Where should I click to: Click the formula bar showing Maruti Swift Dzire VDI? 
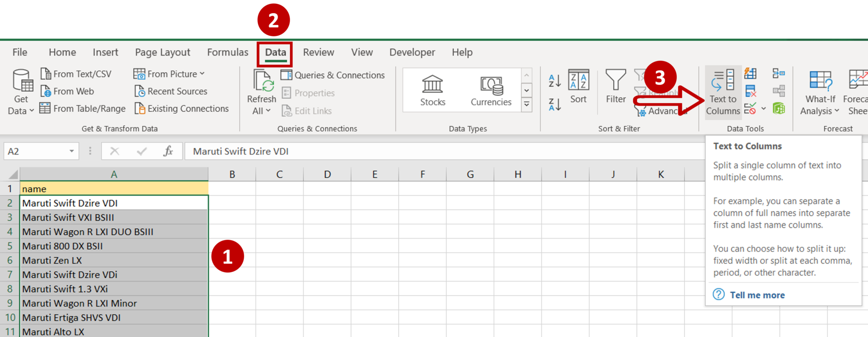[x=444, y=151]
